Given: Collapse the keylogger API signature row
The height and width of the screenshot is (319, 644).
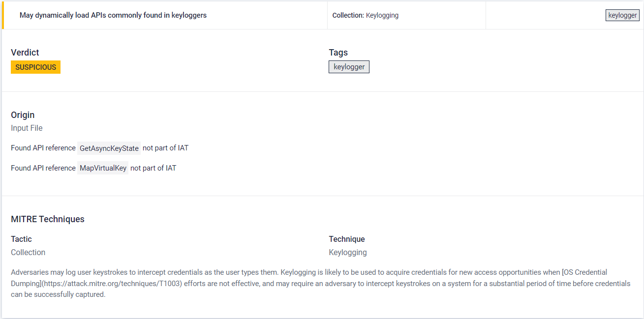Looking at the screenshot, I should (113, 15).
